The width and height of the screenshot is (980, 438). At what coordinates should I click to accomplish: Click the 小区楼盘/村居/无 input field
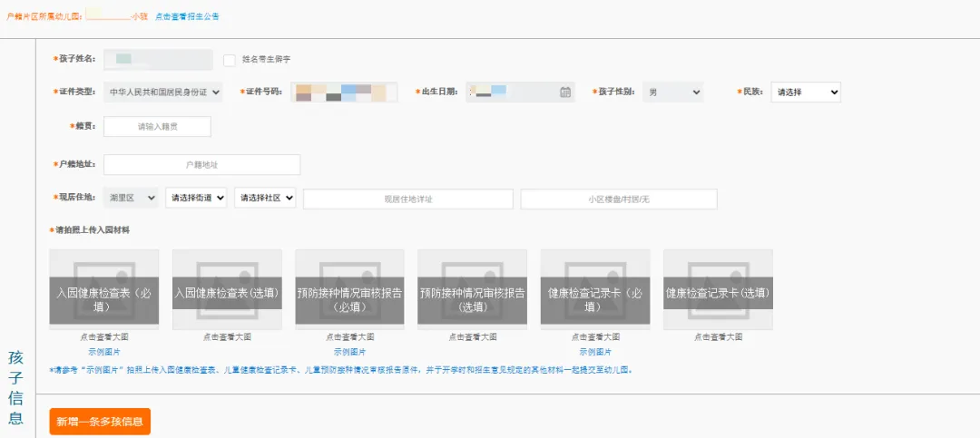(619, 199)
